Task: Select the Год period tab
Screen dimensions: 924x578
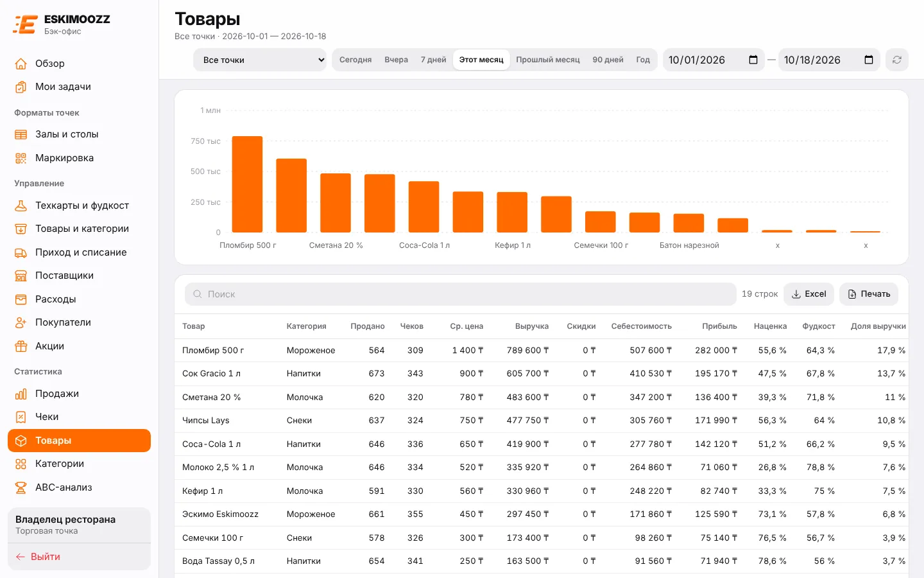Action: pyautogui.click(x=643, y=60)
